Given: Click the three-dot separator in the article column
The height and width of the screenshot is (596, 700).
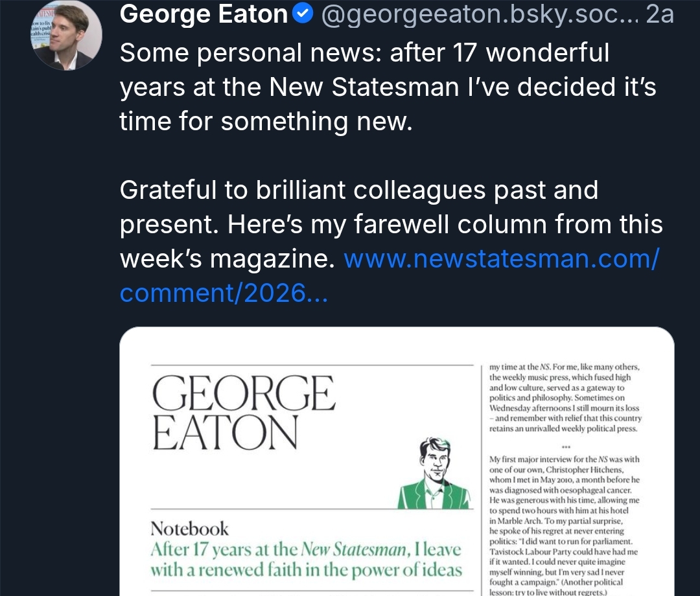Looking at the screenshot, I should (566, 446).
